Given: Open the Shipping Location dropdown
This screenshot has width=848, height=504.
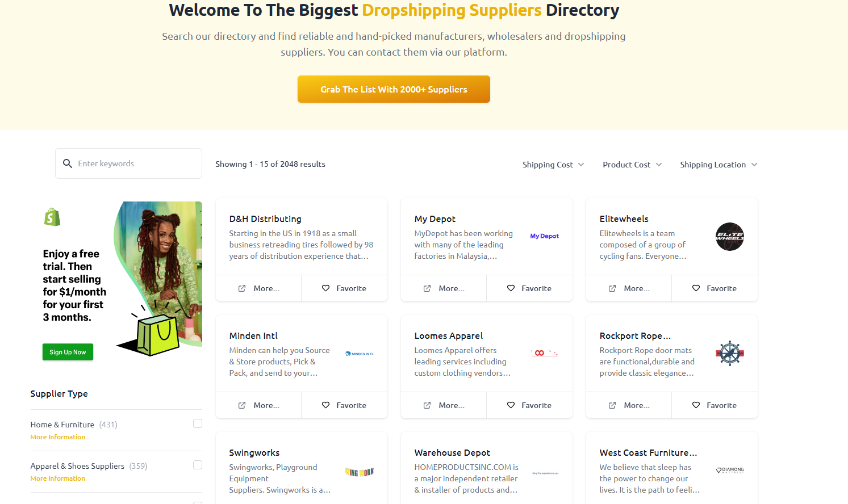Looking at the screenshot, I should pos(718,165).
